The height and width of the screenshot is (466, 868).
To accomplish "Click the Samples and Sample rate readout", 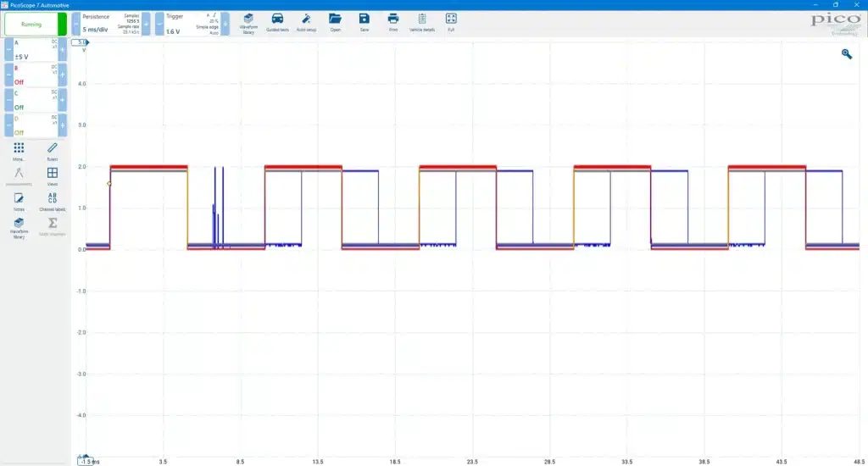I will (x=129, y=25).
